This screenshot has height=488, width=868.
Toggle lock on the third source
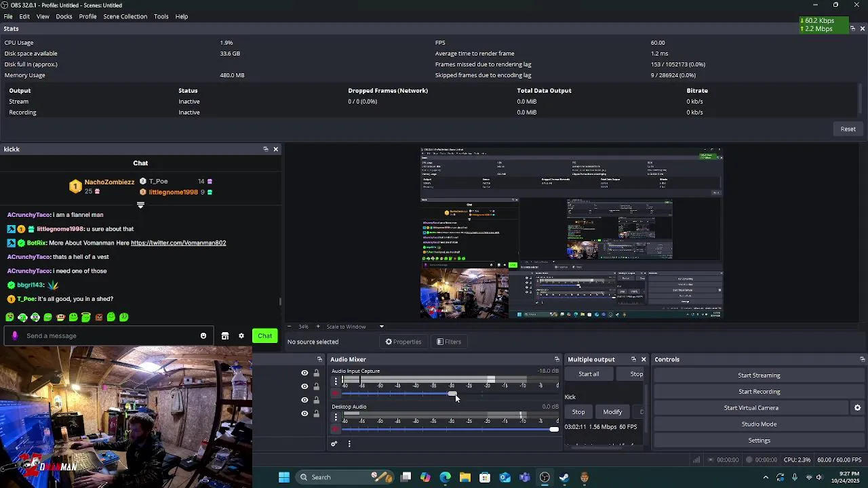[x=316, y=400]
